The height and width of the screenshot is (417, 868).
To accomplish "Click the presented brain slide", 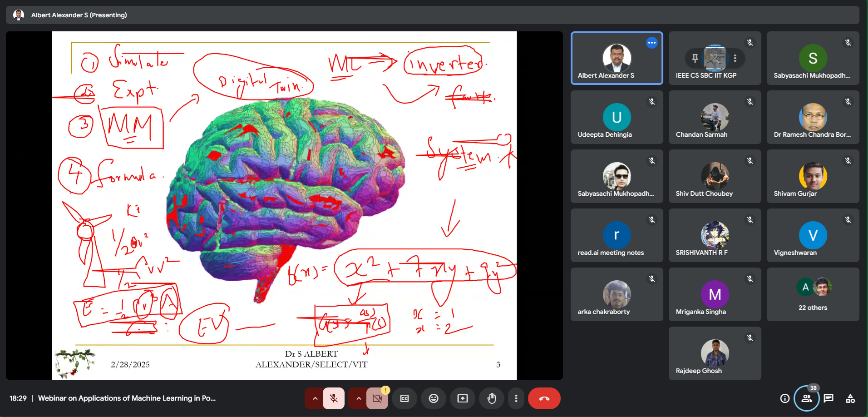I will pyautogui.click(x=284, y=204).
